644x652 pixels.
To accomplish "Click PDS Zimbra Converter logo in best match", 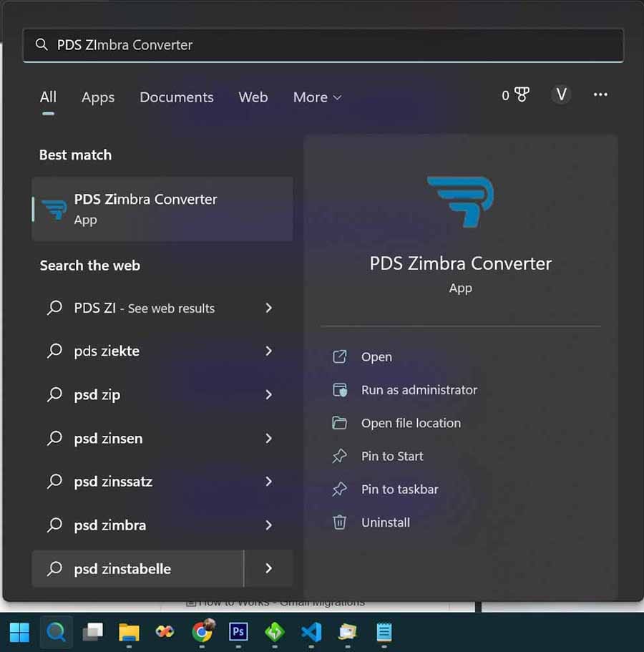I will coord(54,209).
